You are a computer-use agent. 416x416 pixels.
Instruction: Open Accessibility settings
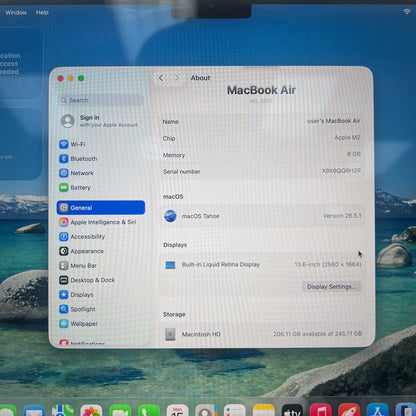click(82, 237)
